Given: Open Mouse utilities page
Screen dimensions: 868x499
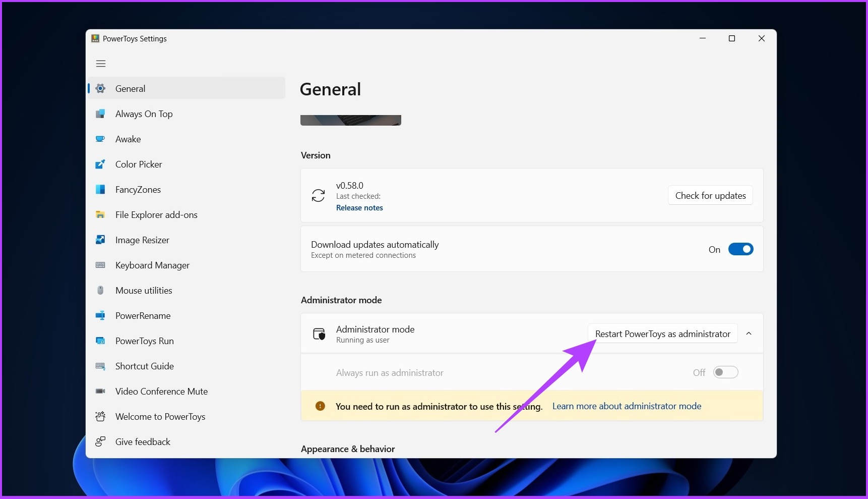Looking at the screenshot, I should point(187,290).
